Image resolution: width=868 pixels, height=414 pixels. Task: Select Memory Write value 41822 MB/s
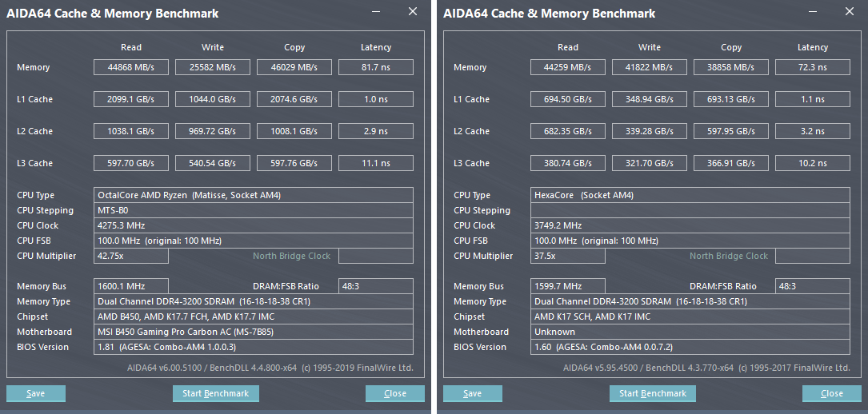point(650,67)
